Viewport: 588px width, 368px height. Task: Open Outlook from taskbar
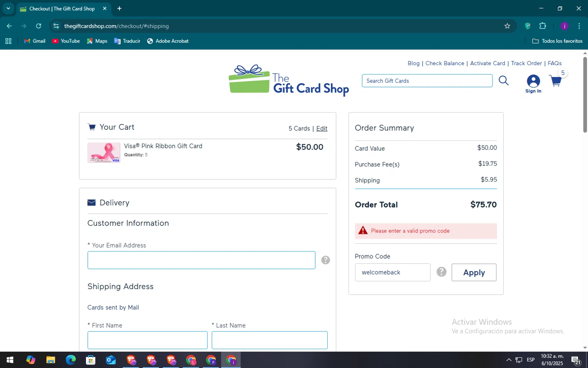(111, 360)
